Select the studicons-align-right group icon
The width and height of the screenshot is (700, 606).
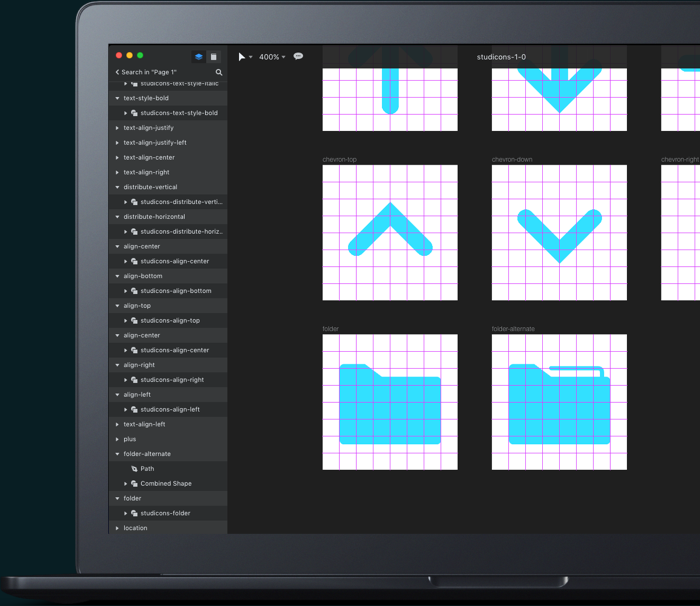point(134,380)
